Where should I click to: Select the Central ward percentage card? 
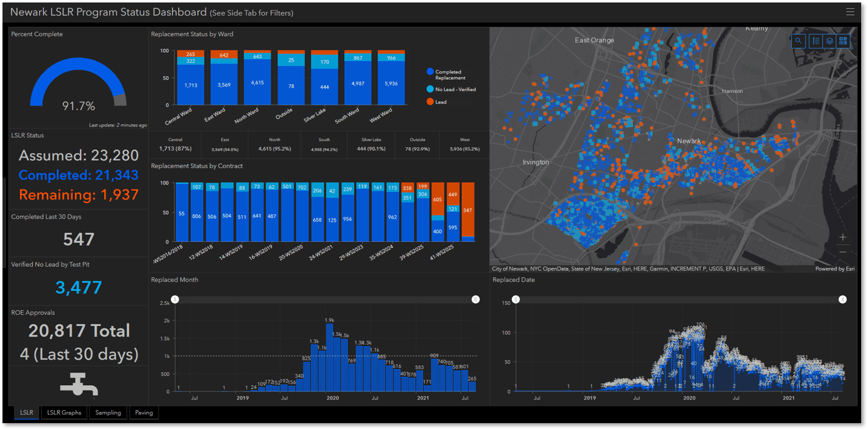(x=175, y=145)
